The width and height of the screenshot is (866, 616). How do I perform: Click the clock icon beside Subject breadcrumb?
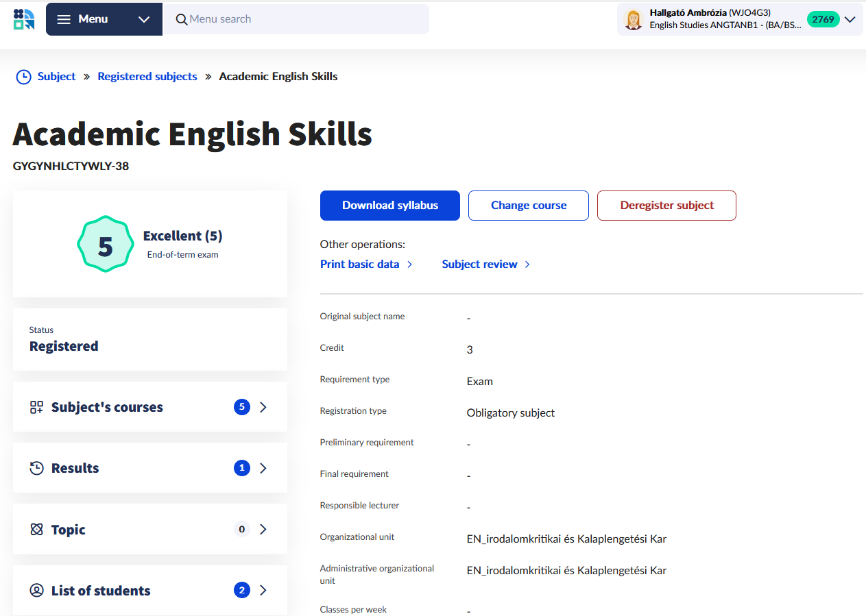[23, 77]
